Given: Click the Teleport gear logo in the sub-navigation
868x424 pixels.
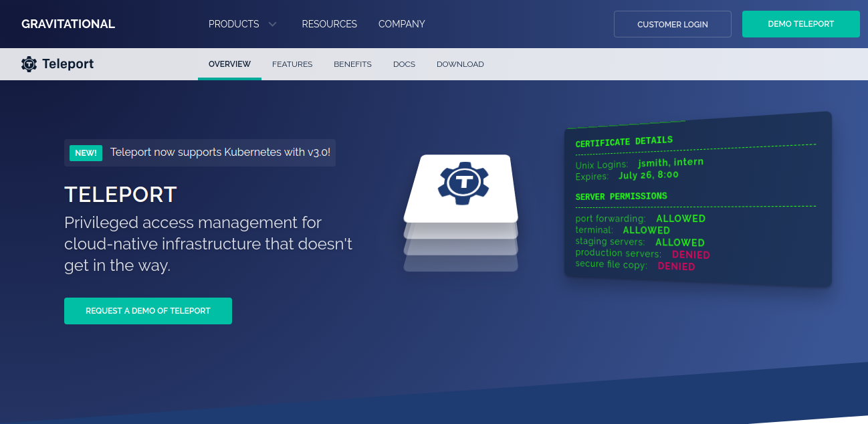Looking at the screenshot, I should [x=29, y=64].
